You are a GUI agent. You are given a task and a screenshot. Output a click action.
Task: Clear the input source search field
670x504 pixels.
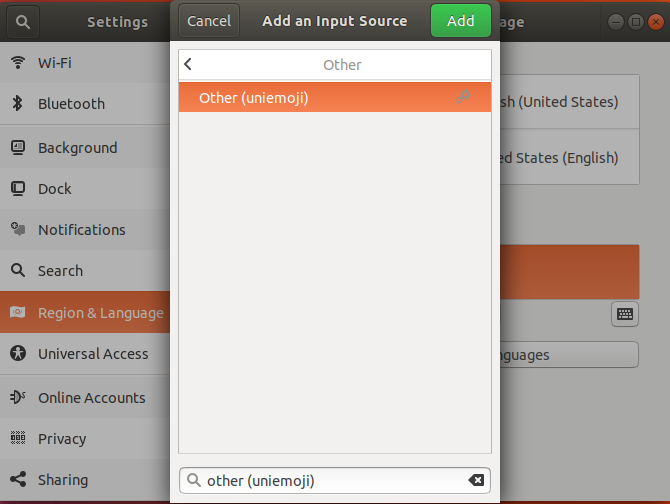pos(476,481)
